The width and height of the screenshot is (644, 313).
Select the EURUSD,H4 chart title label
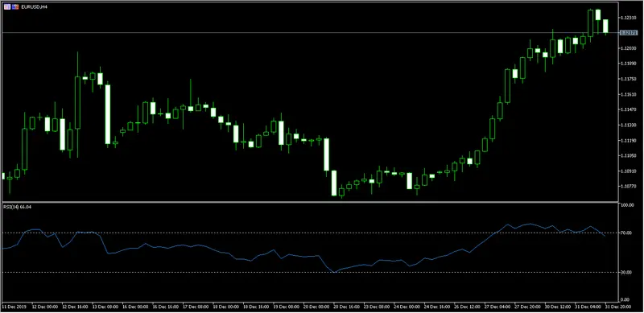(35, 7)
